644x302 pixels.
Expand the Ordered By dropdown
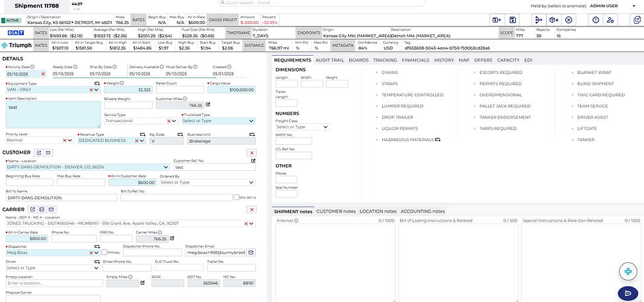pyautogui.click(x=208, y=182)
